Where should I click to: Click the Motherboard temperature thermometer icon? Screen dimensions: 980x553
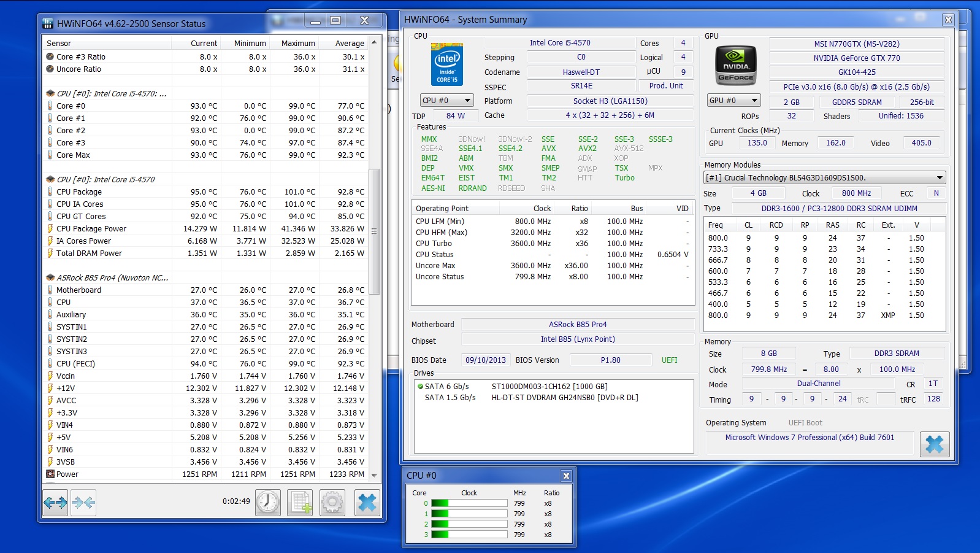tap(50, 290)
